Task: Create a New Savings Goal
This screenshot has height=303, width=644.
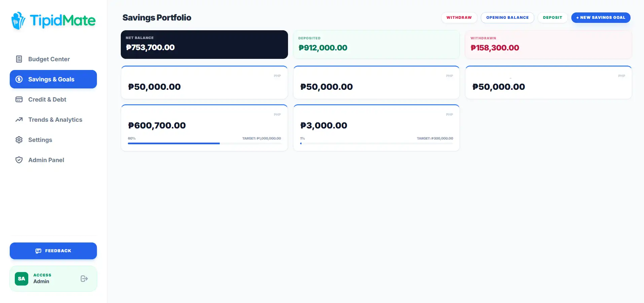Action: [x=601, y=17]
